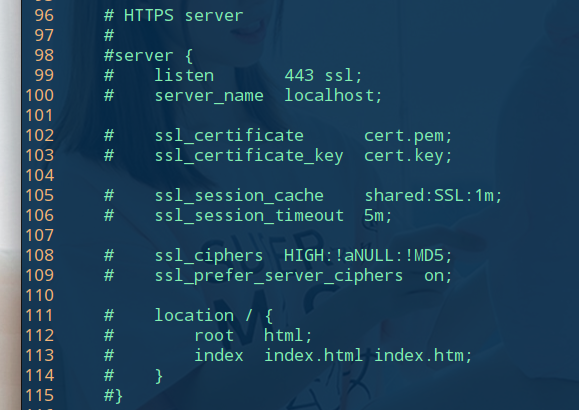Click the '#server {' line text
Image resolution: width=579 pixels, height=410 pixels.
click(x=148, y=56)
